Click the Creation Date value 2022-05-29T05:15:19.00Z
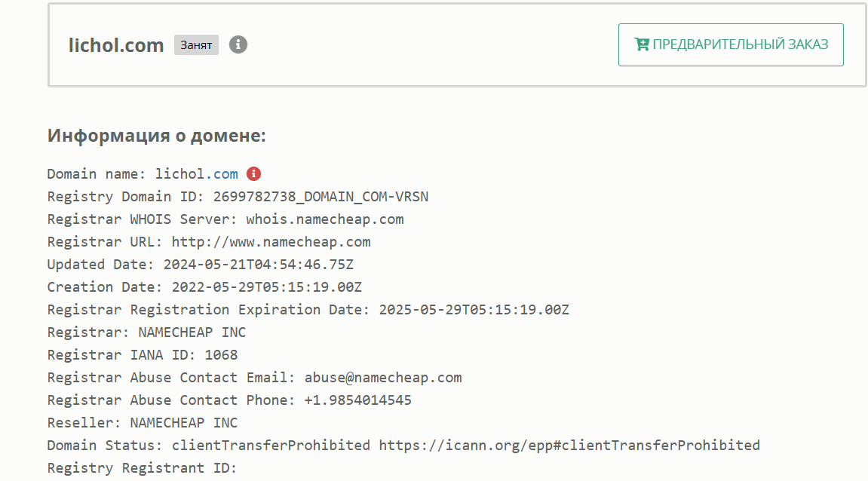Screen dimensions: 868x481 pyautogui.click(x=266, y=287)
